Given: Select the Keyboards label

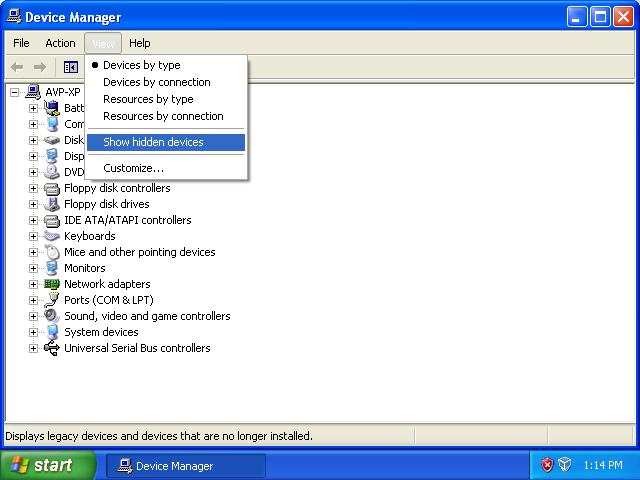Looking at the screenshot, I should tap(90, 236).
